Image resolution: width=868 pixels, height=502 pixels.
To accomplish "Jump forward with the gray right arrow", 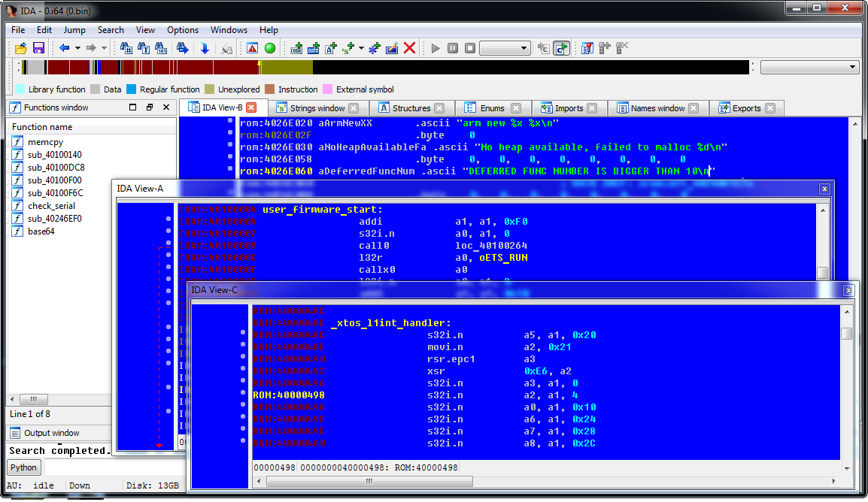I will [x=91, y=48].
